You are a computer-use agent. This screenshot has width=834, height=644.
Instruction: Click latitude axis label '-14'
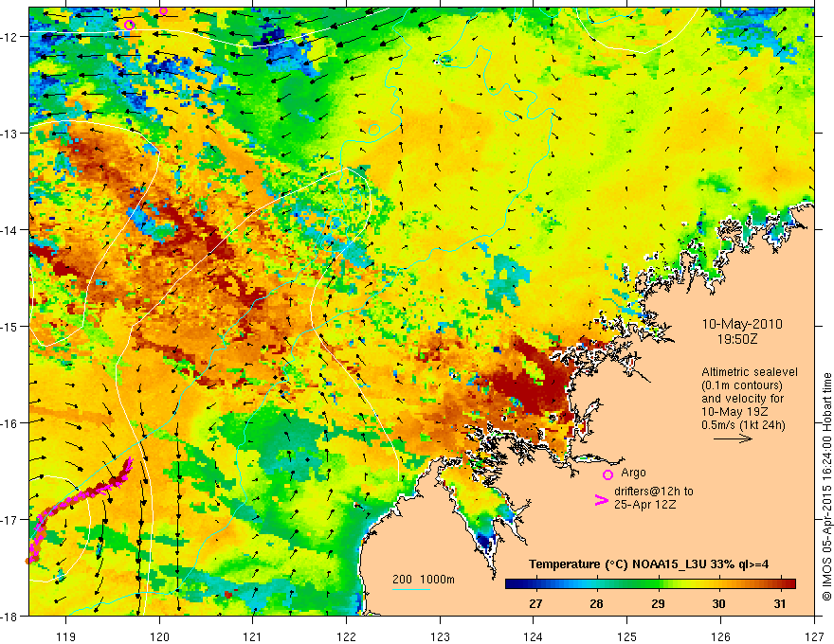pyautogui.click(x=11, y=230)
